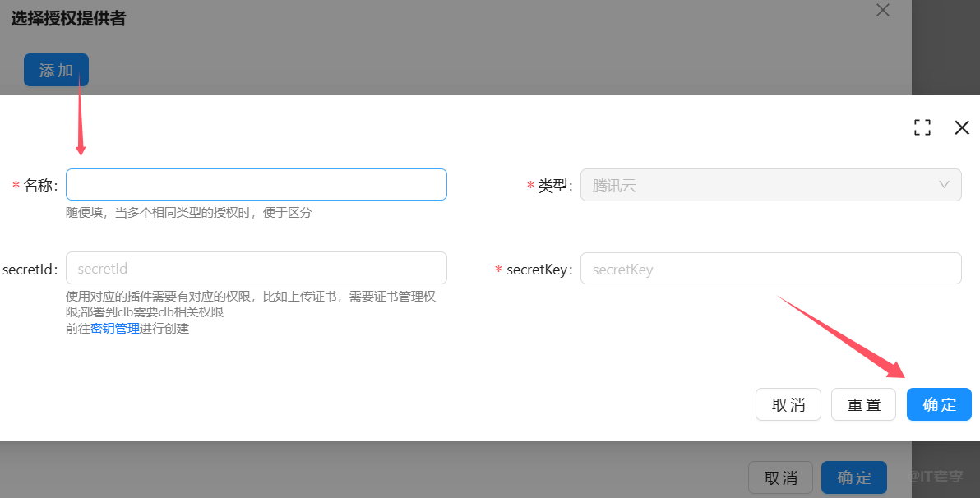
Task: Click the dimmed 确定 button behind modal
Action: (853, 477)
